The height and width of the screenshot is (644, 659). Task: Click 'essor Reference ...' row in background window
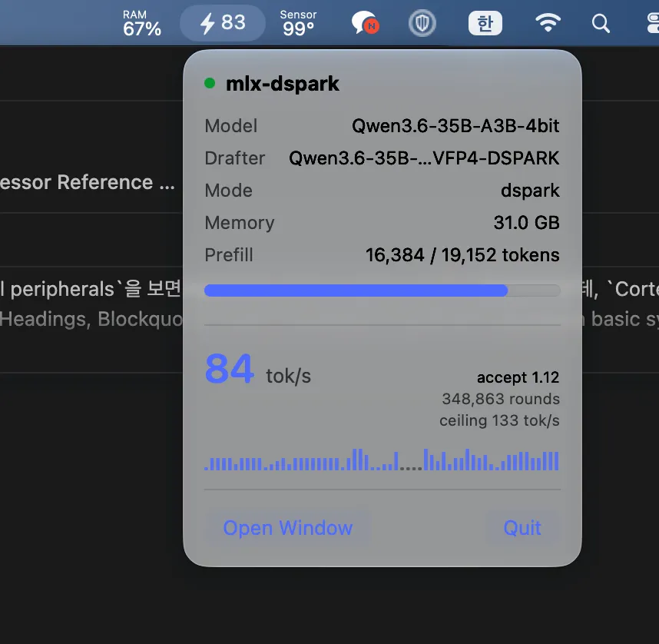coord(88,183)
